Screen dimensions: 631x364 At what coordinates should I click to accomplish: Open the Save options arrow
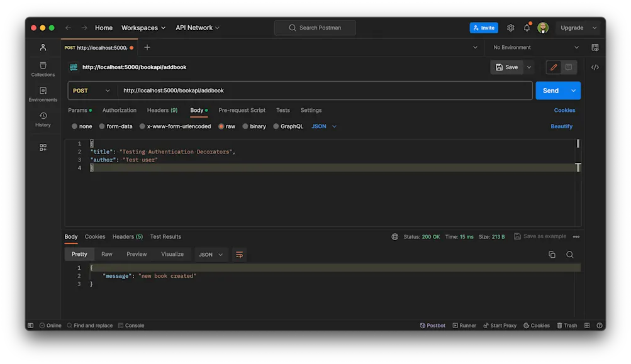pos(529,67)
